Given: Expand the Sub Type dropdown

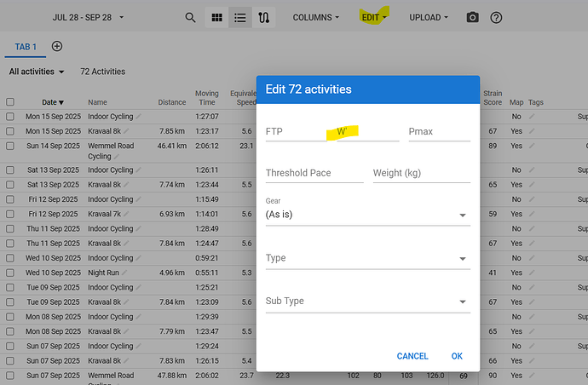Looking at the screenshot, I should tap(367, 302).
